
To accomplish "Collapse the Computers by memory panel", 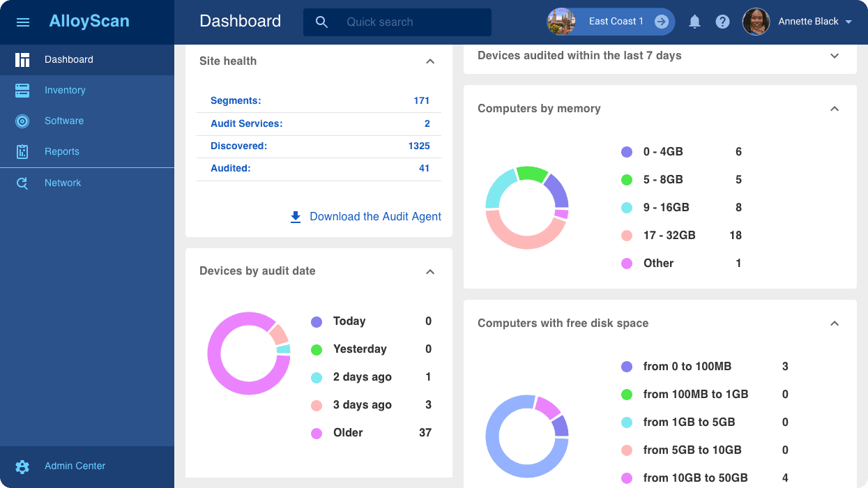I will 835,109.
